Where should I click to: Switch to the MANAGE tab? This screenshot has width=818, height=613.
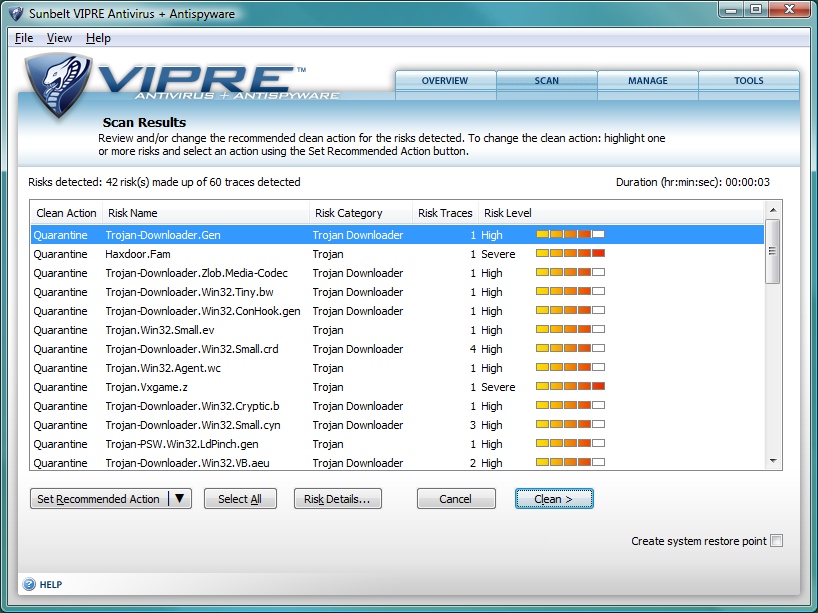click(x=648, y=81)
